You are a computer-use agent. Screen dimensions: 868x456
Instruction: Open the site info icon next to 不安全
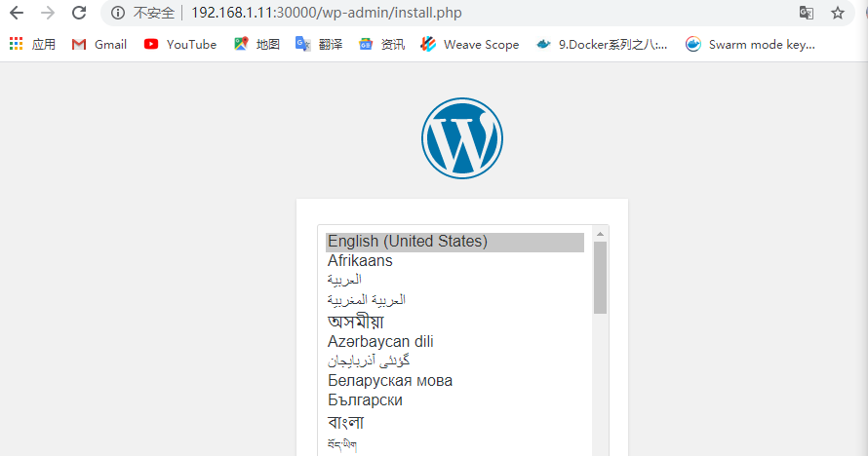click(117, 13)
